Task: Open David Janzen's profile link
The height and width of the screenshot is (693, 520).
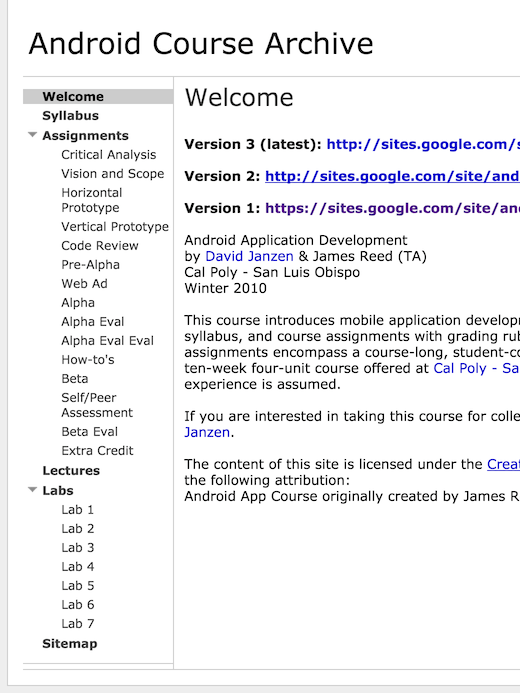Action: click(249, 256)
